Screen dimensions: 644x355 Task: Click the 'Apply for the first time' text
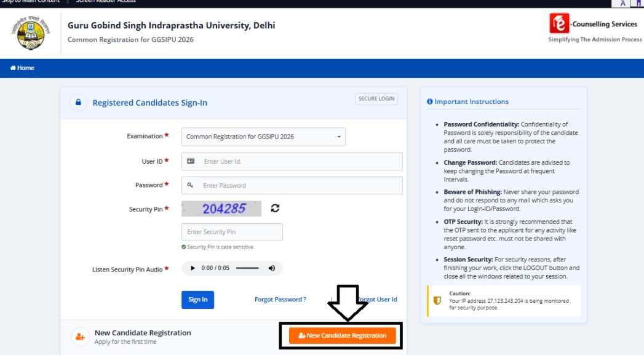tap(125, 342)
